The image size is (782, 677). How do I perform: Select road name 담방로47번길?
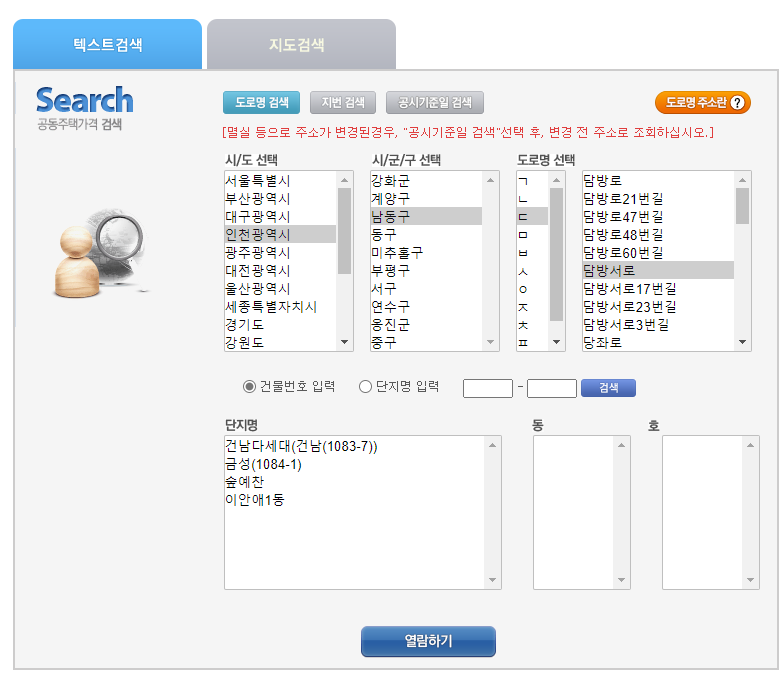pyautogui.click(x=658, y=217)
